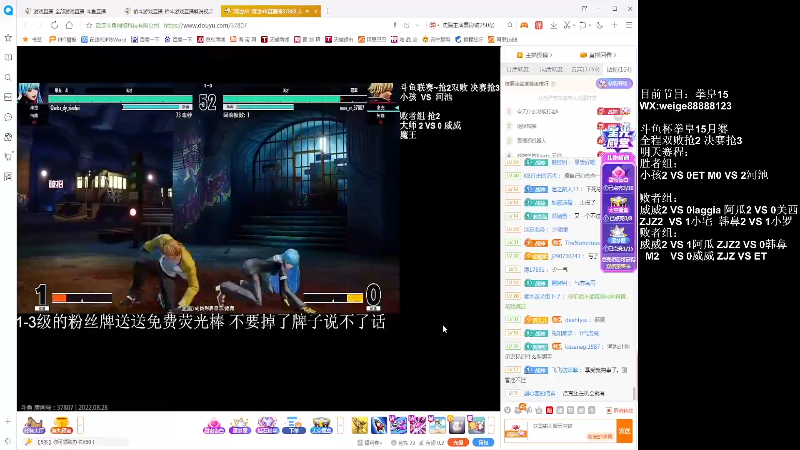Expand the arrow beside the trophy icon
Viewport: 800px width, 450px height.
pos(80,425)
